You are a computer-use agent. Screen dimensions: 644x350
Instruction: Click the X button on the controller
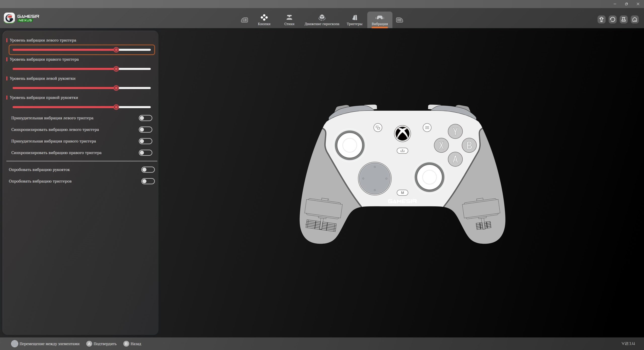[x=441, y=145]
